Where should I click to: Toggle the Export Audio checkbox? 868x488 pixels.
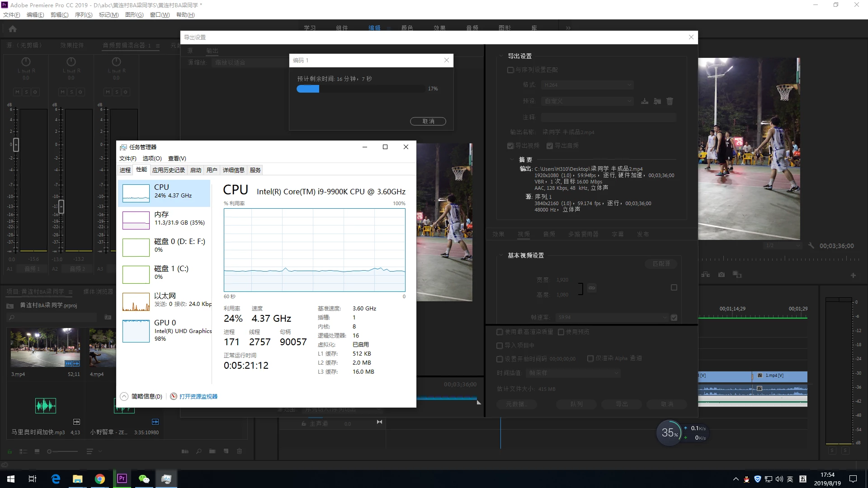tap(550, 145)
